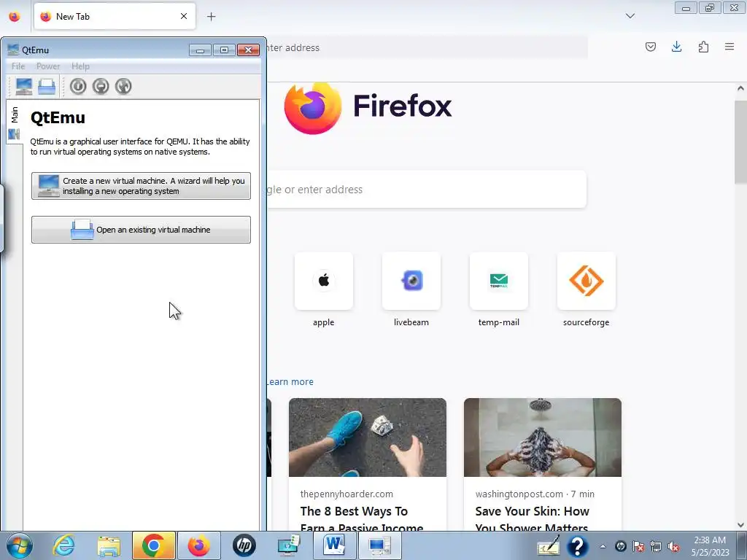747x560 pixels.
Task: Open the livebeam shortcut tile
Action: (411, 289)
